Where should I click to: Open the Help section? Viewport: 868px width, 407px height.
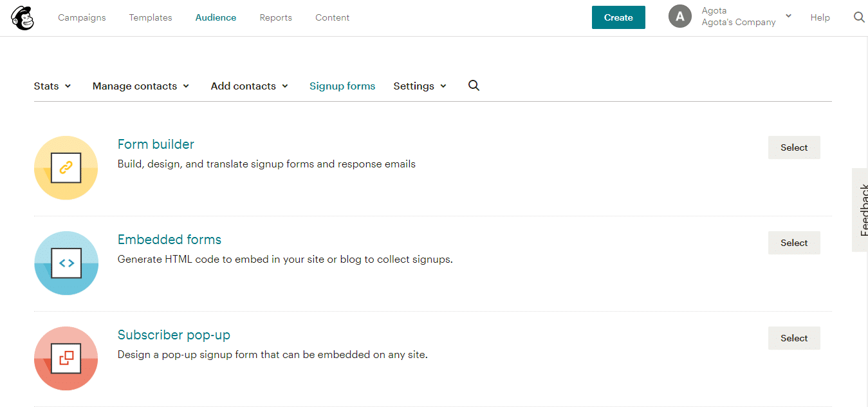[820, 17]
